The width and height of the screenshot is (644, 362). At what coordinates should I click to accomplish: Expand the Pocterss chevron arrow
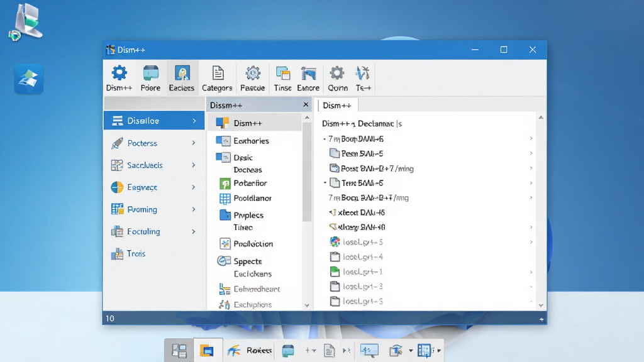coord(194,143)
